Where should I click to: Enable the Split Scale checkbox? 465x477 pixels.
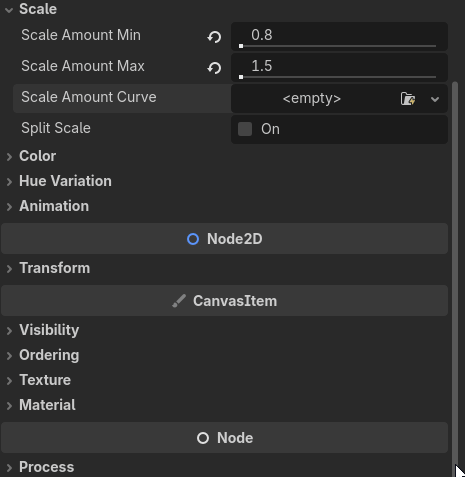[x=245, y=129]
